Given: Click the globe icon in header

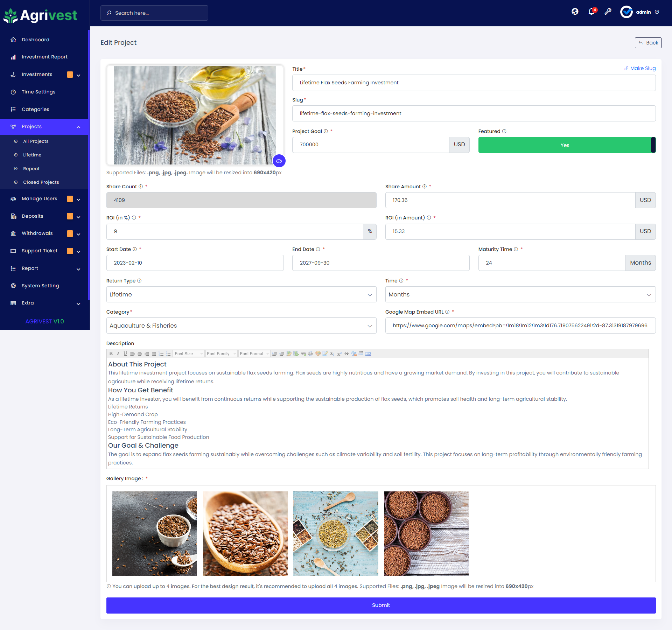Looking at the screenshot, I should [575, 12].
